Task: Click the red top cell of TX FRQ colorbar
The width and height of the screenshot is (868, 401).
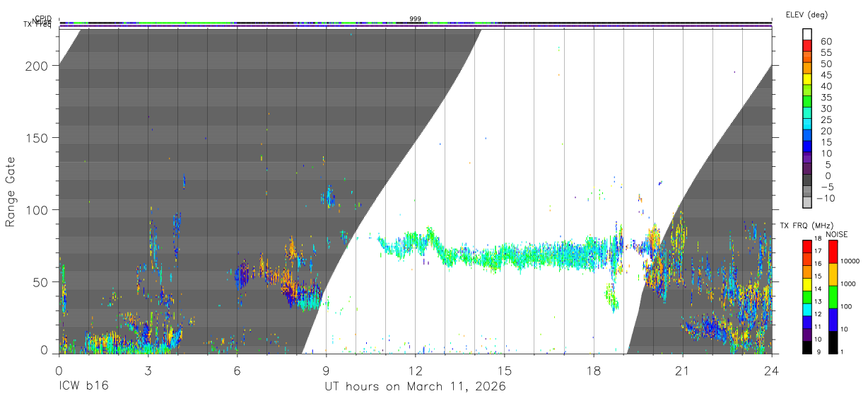Action: click(x=807, y=247)
